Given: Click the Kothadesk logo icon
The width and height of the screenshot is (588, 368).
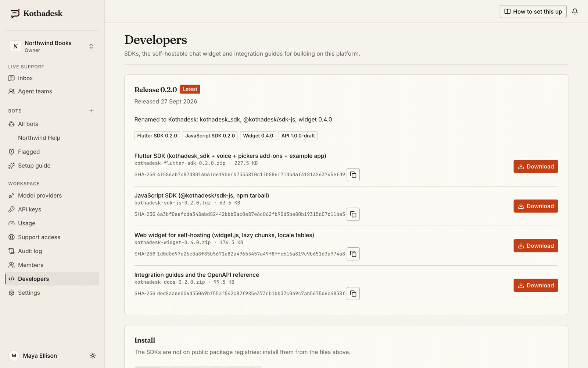Looking at the screenshot, I should click(x=15, y=14).
